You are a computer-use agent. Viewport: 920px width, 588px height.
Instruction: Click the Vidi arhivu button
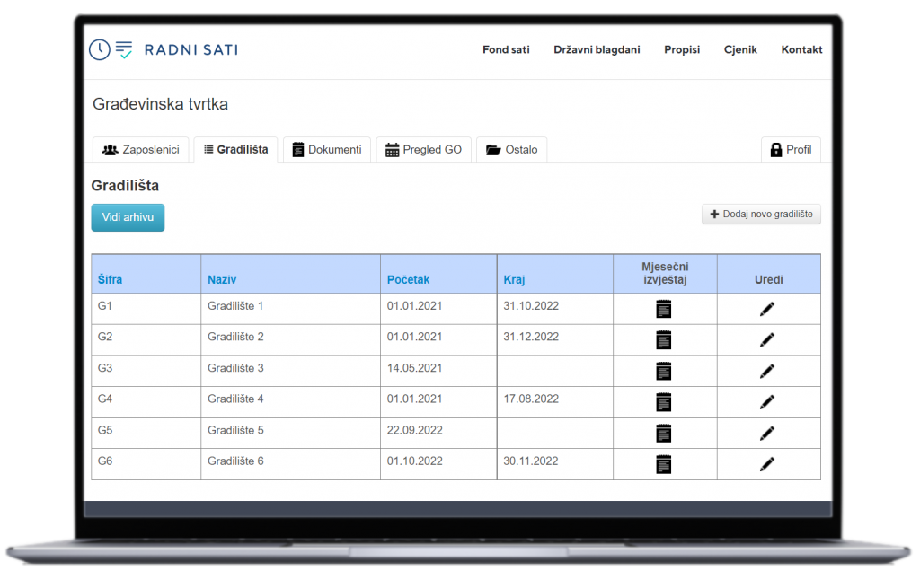(128, 217)
